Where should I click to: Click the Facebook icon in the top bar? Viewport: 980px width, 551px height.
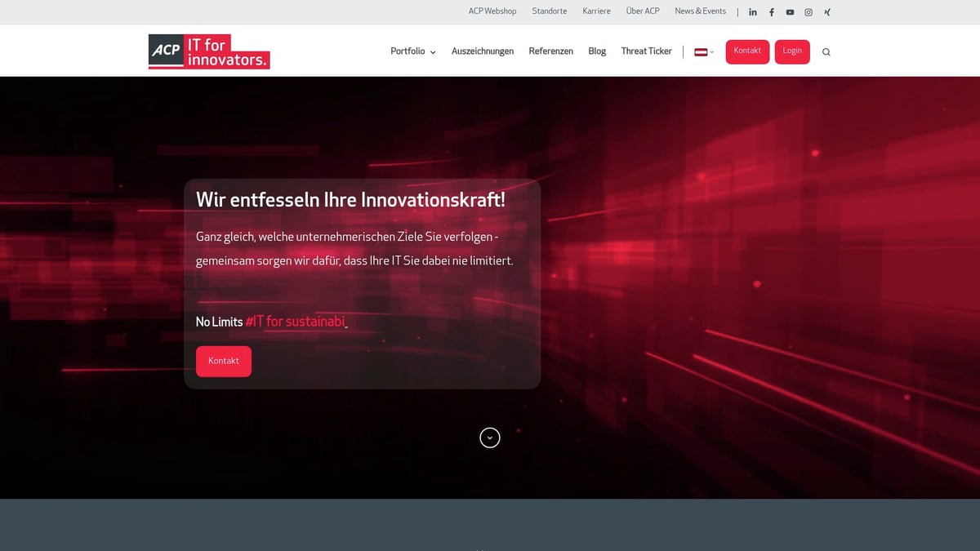click(x=771, y=11)
